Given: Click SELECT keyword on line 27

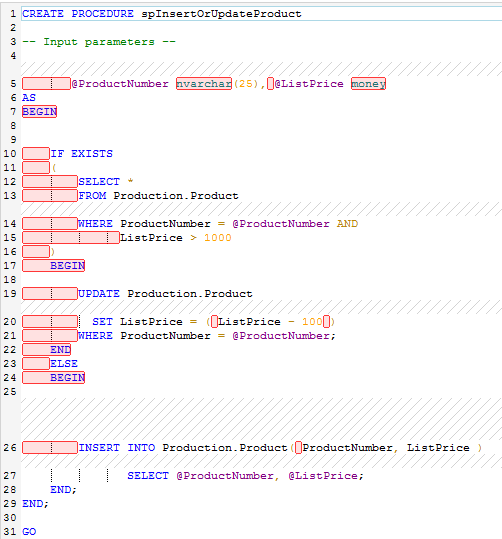Looking at the screenshot, I should pos(148,476).
